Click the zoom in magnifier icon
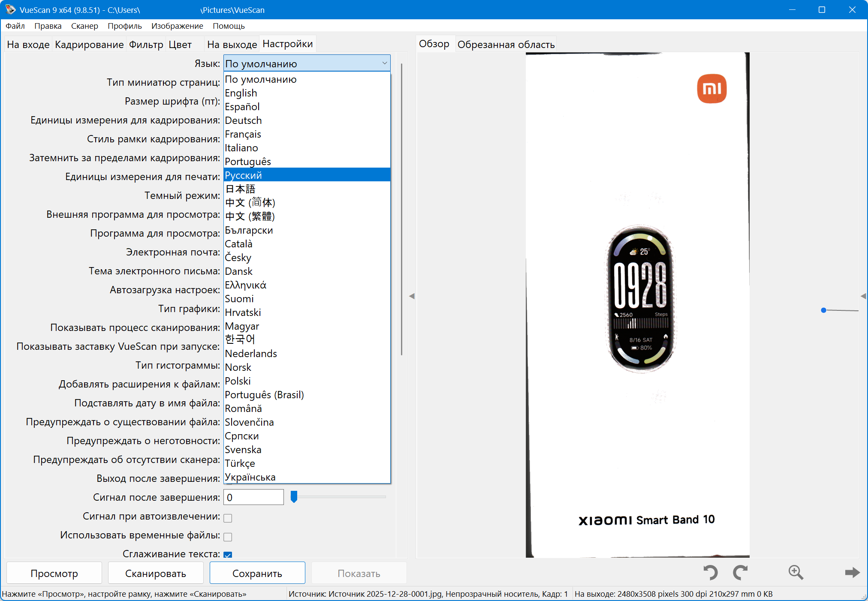The width and height of the screenshot is (868, 601). click(x=796, y=572)
